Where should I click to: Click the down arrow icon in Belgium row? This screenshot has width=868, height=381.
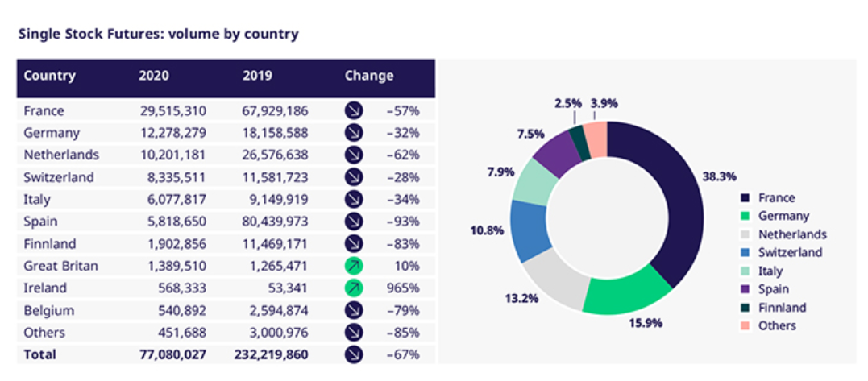point(354,310)
